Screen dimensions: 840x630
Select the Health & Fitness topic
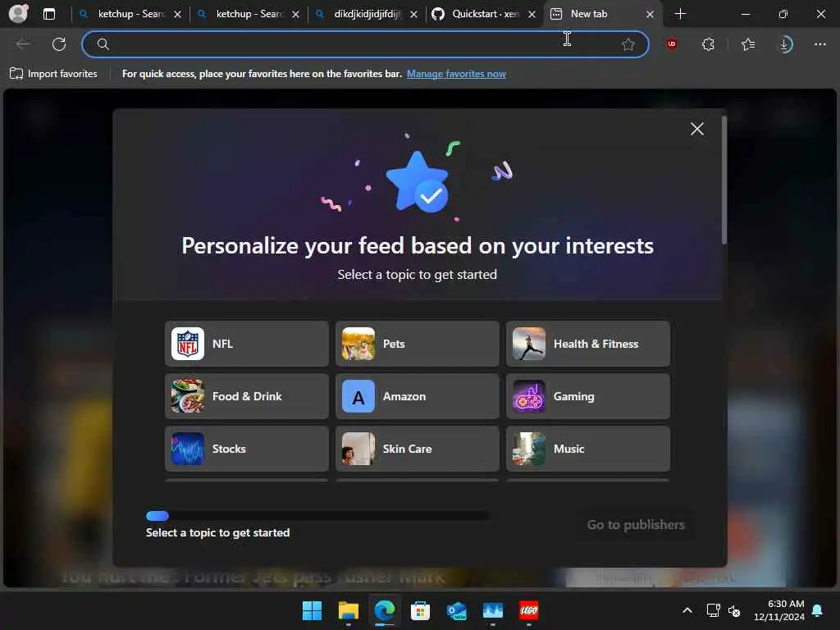tap(587, 344)
